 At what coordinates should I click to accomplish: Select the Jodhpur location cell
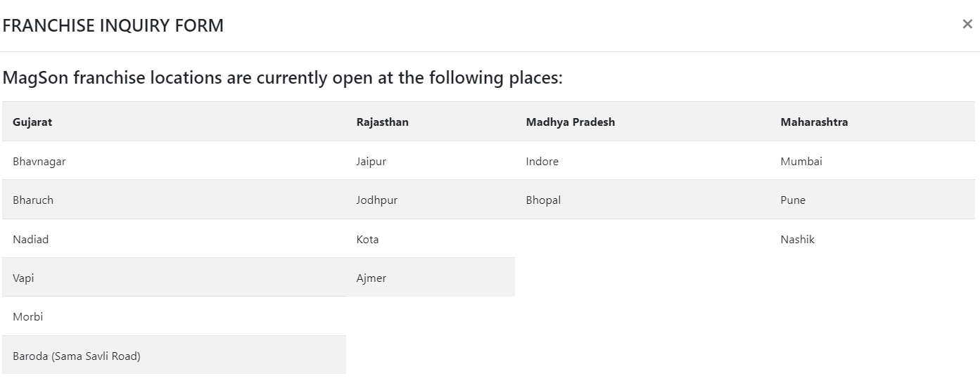click(431, 200)
